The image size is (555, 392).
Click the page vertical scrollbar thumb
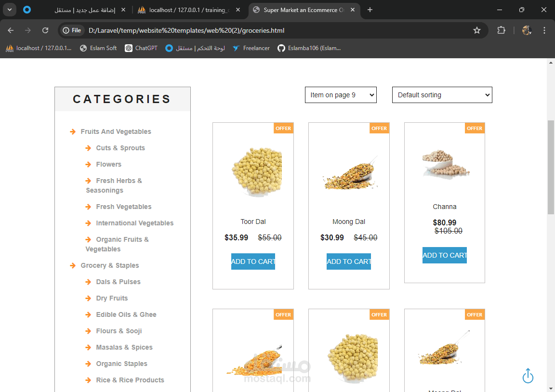[x=551, y=167]
